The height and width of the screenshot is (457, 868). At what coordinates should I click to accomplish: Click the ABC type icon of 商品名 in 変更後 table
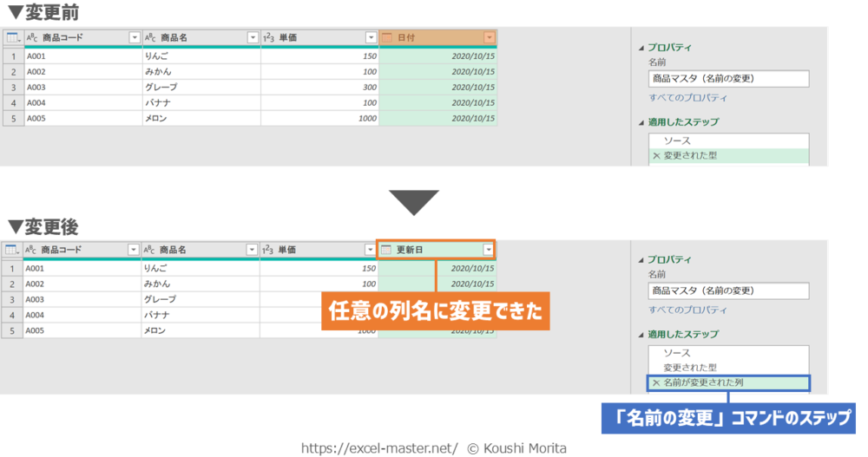pyautogui.click(x=151, y=250)
